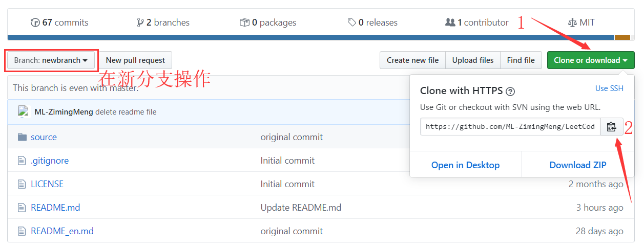This screenshot has width=644, height=248.
Task: Click ML-ZimingMeng avatar thumbnail
Action: click(x=23, y=111)
